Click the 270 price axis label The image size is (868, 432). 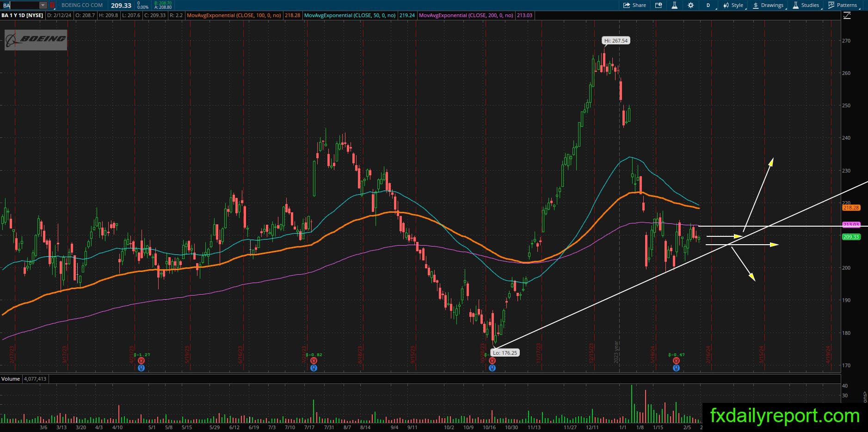846,41
